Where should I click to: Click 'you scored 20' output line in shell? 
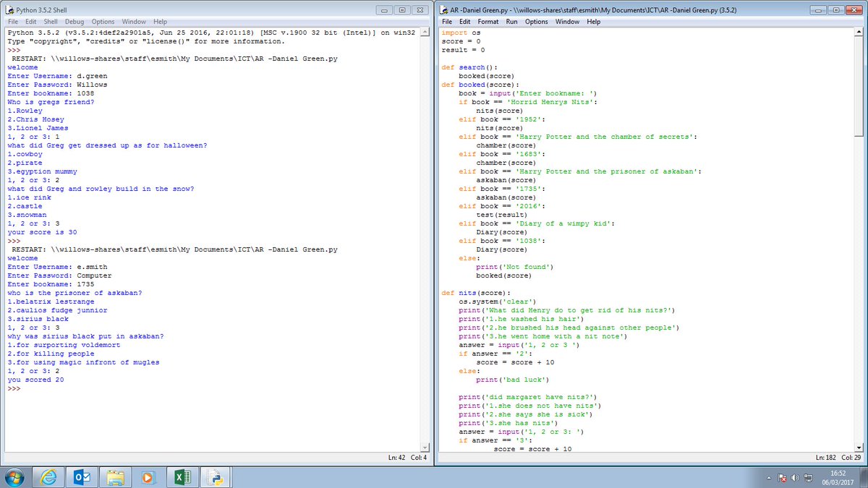[x=35, y=380]
